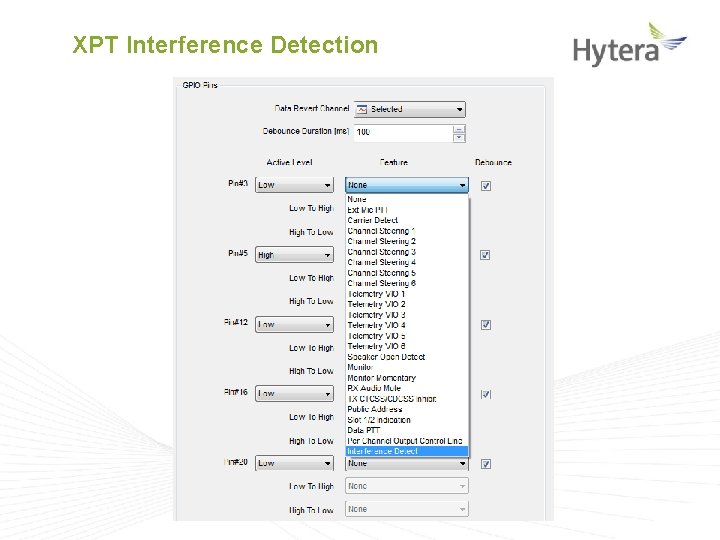Open the Data Revert Channel dropdown
Screen dimensions: 720x540
click(409, 109)
